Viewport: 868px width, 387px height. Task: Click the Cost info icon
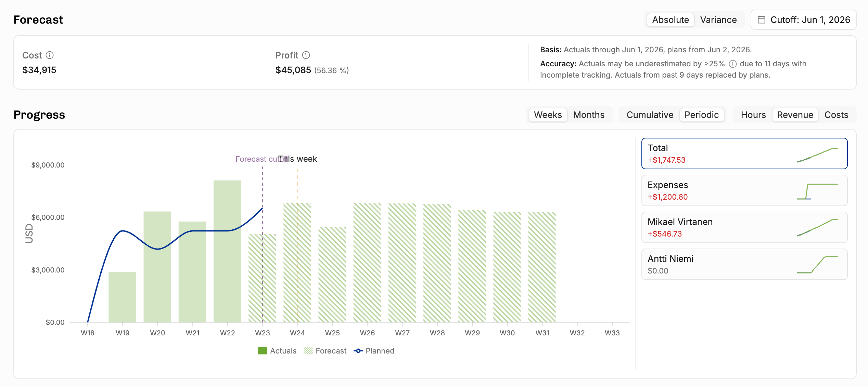50,55
